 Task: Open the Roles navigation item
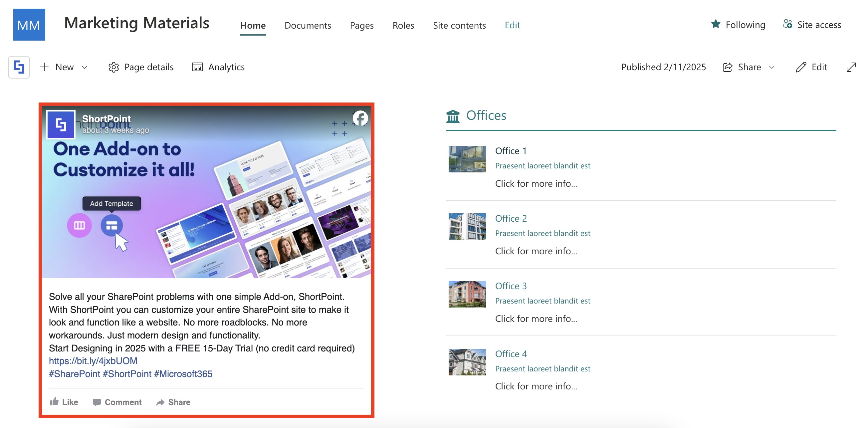[x=403, y=25]
